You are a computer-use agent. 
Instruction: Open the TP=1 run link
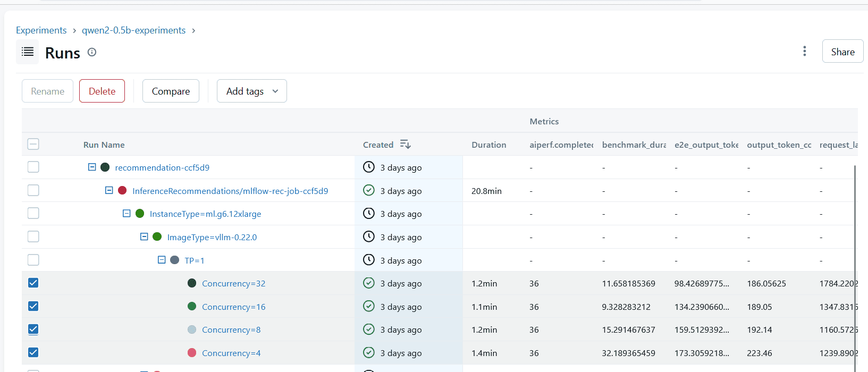point(195,260)
